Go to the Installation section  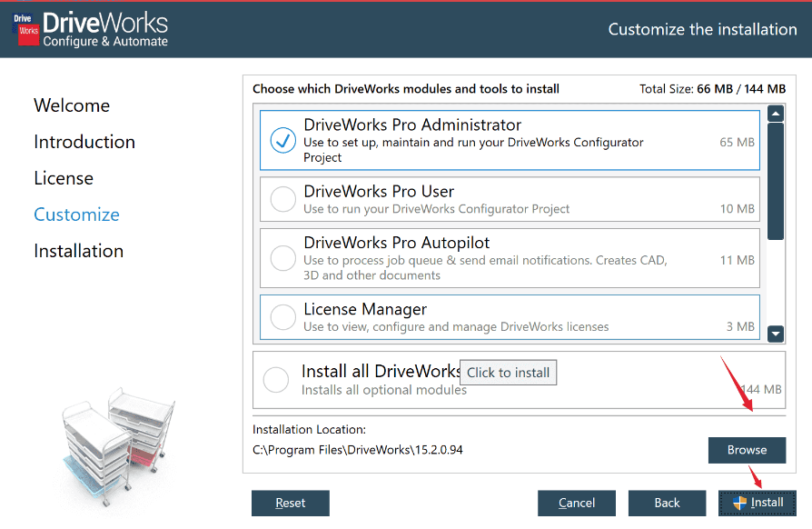click(x=78, y=251)
